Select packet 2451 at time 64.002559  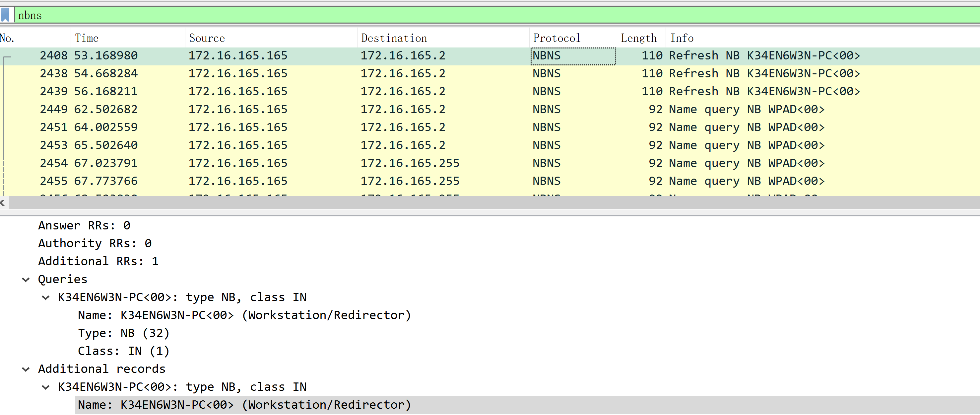(490, 127)
